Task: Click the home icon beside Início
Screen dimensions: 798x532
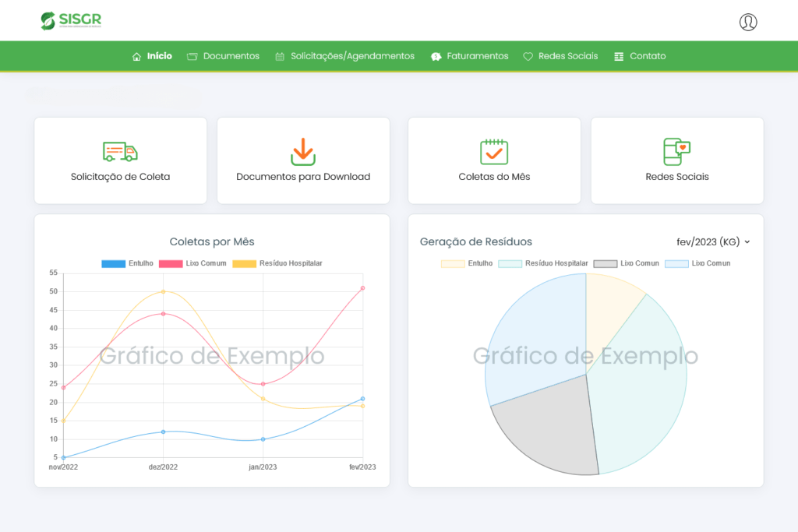Action: [x=136, y=56]
